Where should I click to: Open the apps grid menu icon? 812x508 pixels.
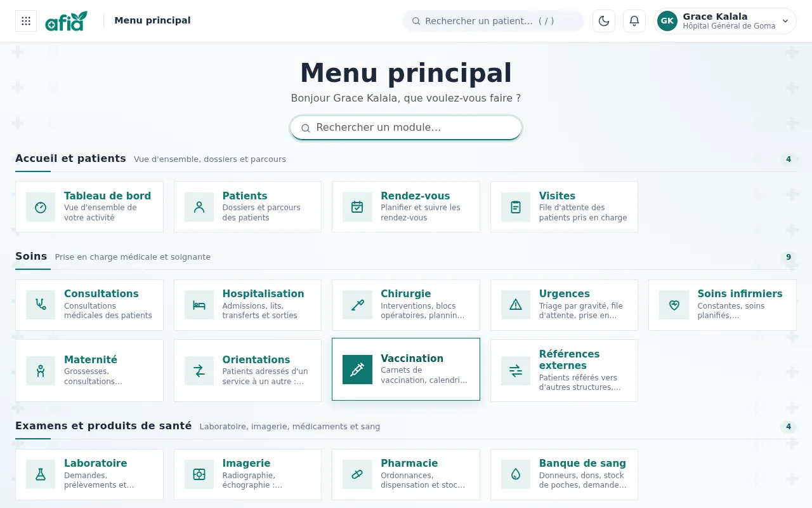coord(26,21)
